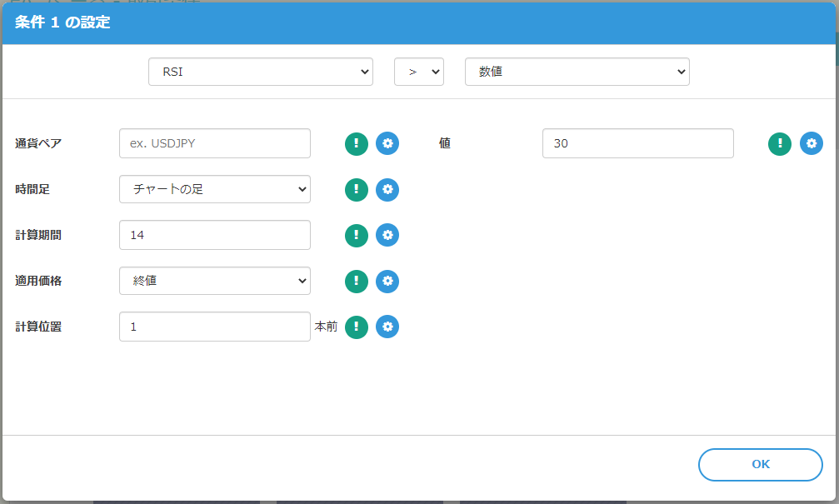Open the comparison operator '>' dropdown
The width and height of the screenshot is (839, 504).
(x=418, y=72)
